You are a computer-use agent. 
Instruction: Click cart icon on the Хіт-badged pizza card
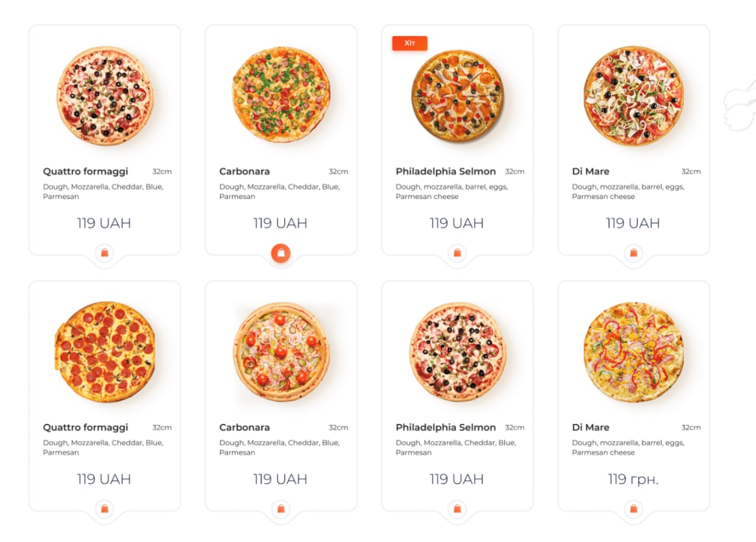[x=457, y=253]
